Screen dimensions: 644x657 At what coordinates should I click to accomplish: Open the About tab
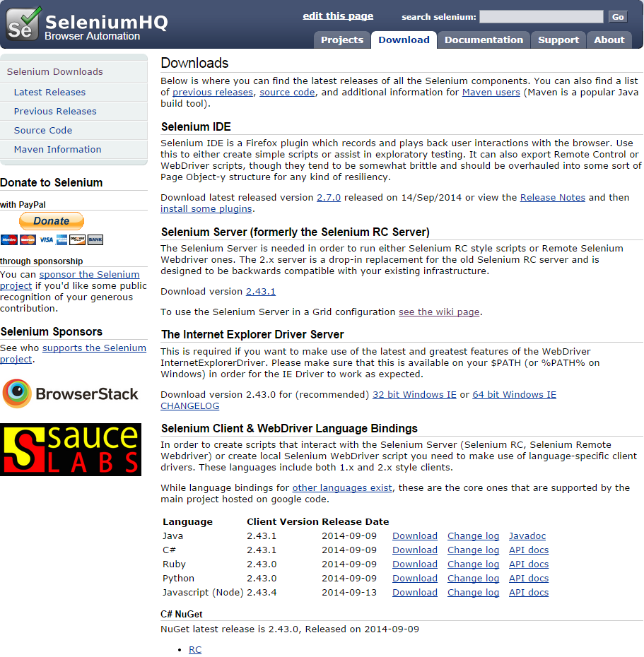pos(609,40)
